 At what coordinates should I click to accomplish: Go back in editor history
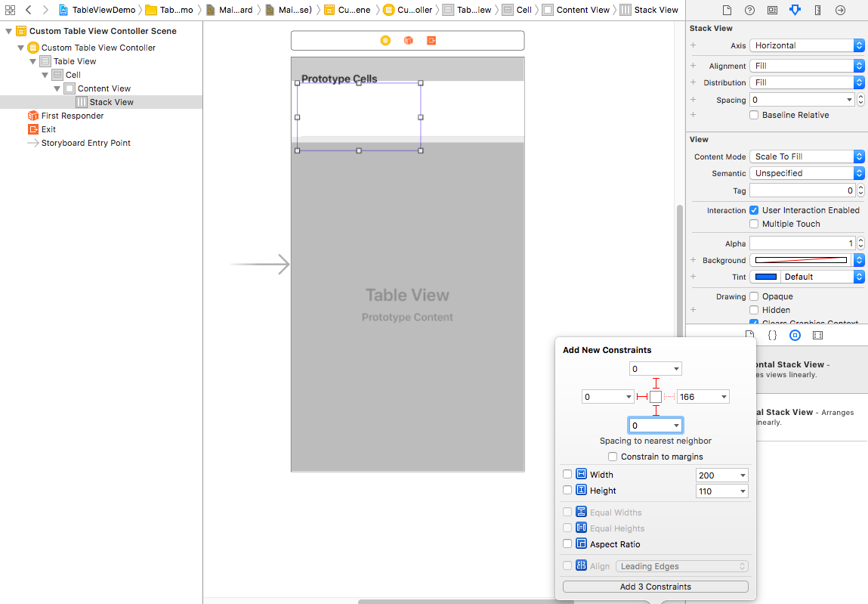[x=29, y=10]
